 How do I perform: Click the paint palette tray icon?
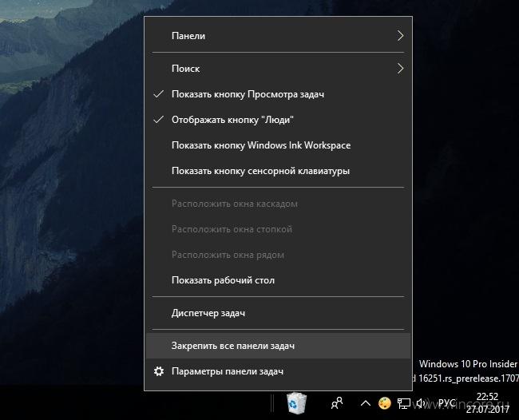[x=385, y=403]
